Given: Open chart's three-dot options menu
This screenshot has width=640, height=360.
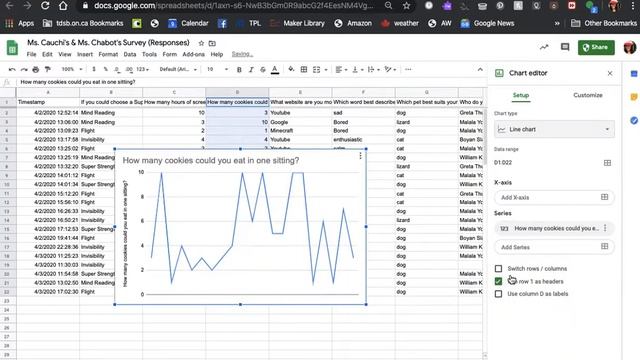Looking at the screenshot, I should coord(360,156).
